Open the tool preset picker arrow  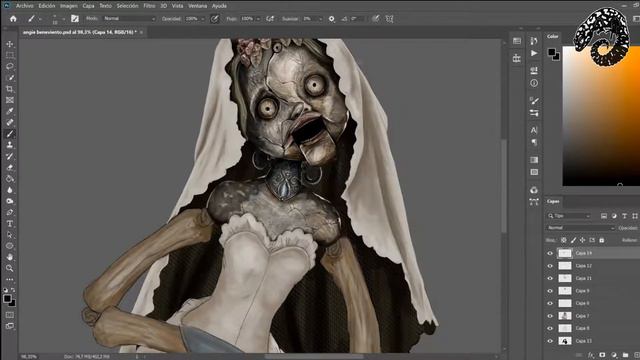point(40,19)
